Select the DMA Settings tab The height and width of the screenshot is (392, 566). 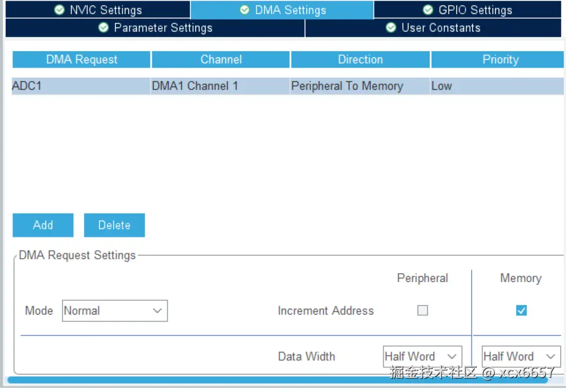[282, 10]
